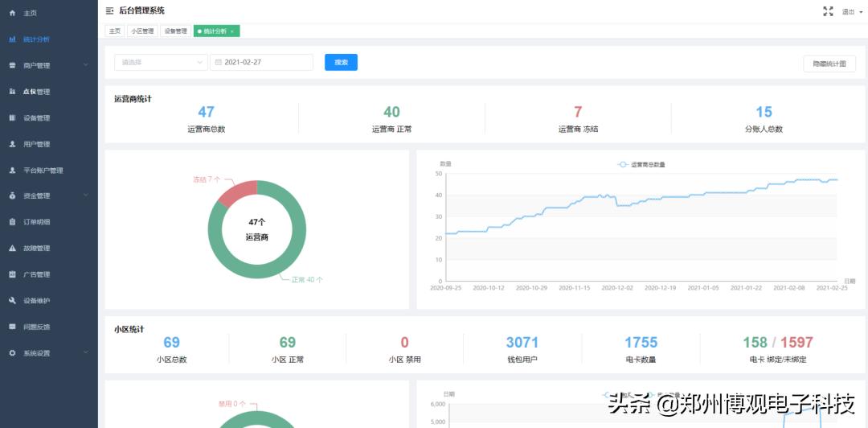Click the blue 搜索 button
Screen dimensions: 868x428
[341, 62]
